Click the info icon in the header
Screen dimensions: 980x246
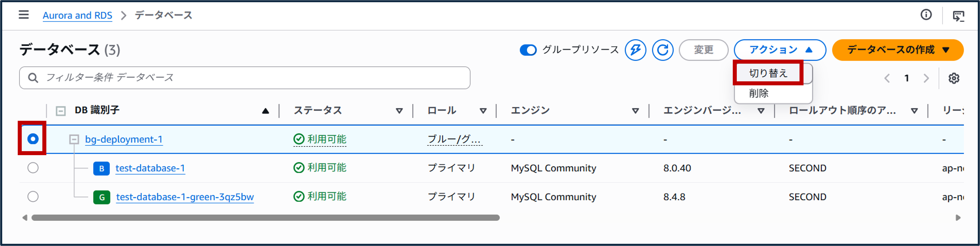tap(926, 14)
